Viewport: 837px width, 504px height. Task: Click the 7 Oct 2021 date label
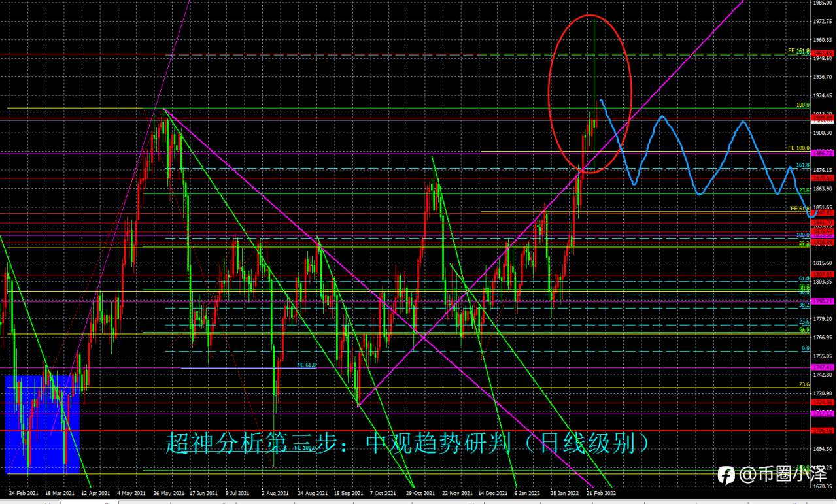(383, 493)
